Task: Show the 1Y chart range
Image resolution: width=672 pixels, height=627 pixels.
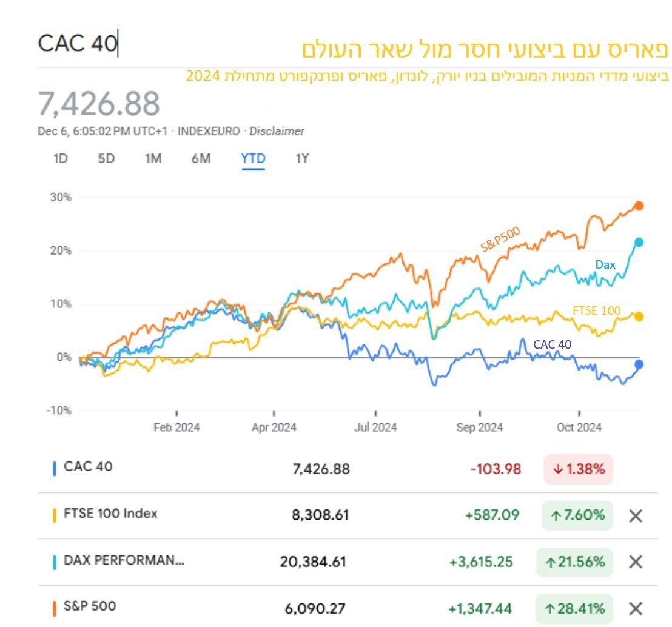Action: 302,159
